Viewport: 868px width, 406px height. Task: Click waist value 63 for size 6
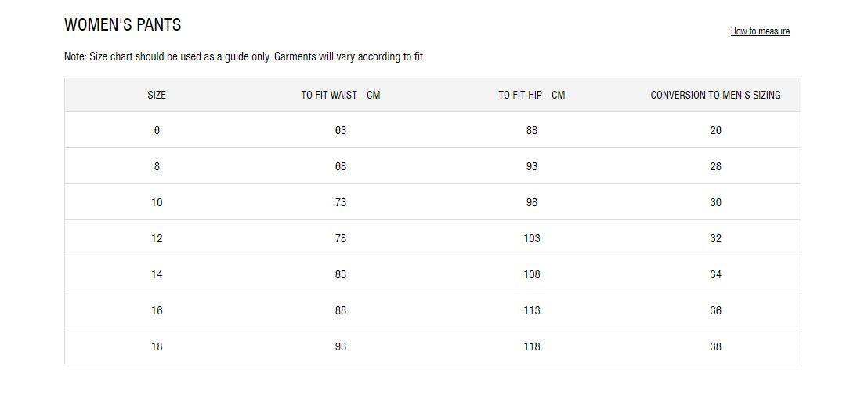340,130
